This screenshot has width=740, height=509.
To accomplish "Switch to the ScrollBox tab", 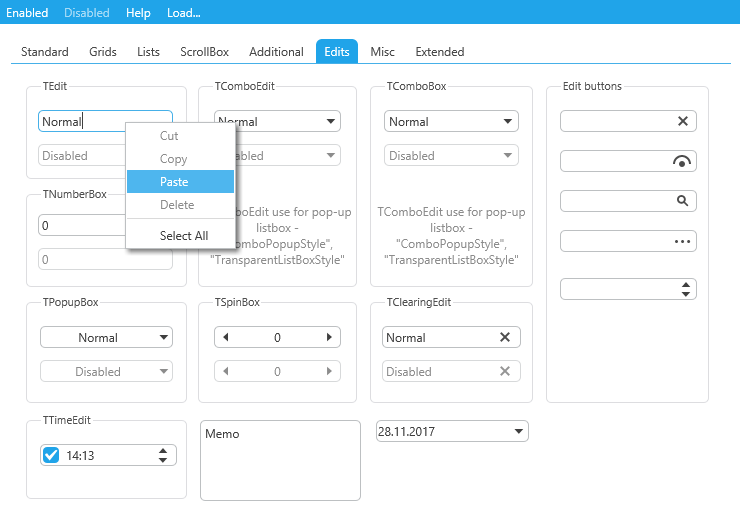I will click(204, 51).
